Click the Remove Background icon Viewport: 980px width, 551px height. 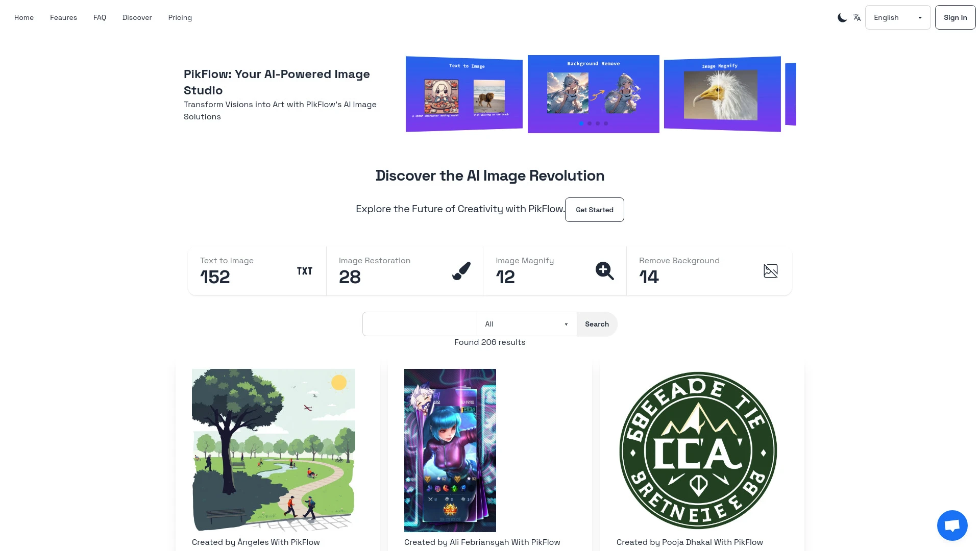(x=770, y=270)
